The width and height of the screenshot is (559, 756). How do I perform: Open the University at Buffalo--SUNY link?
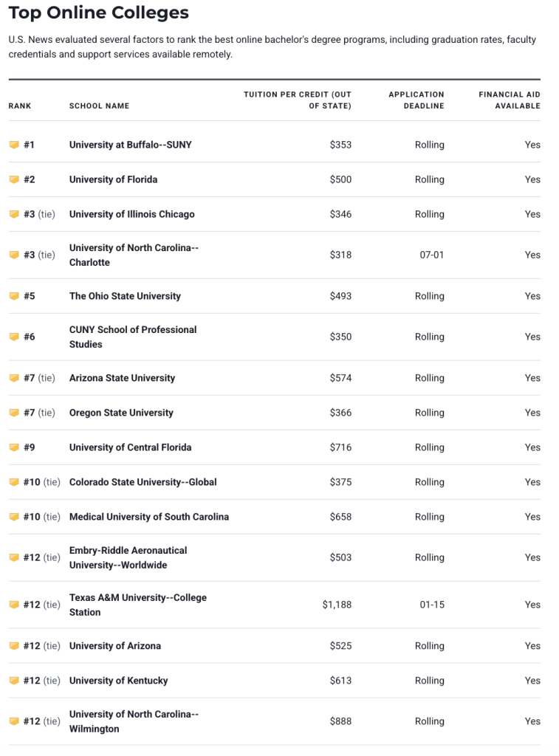130,145
